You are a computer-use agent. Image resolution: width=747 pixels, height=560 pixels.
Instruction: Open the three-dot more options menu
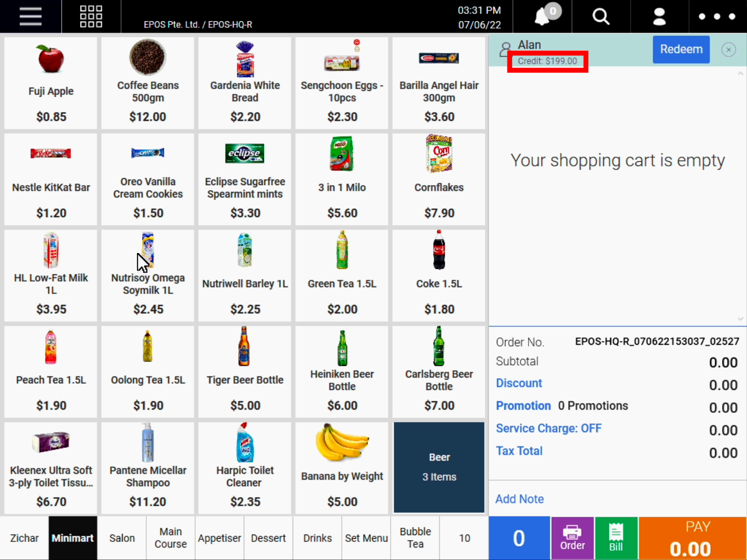click(x=717, y=17)
